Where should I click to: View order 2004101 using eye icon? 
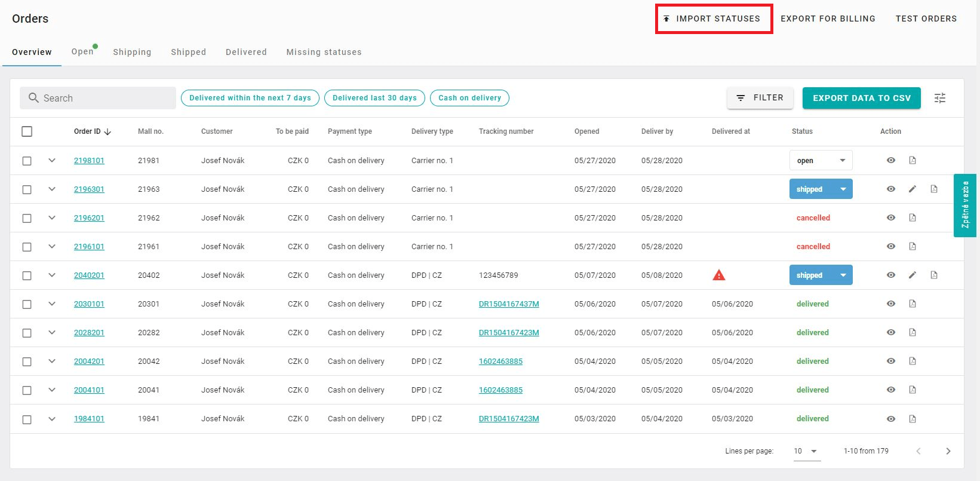click(x=891, y=390)
